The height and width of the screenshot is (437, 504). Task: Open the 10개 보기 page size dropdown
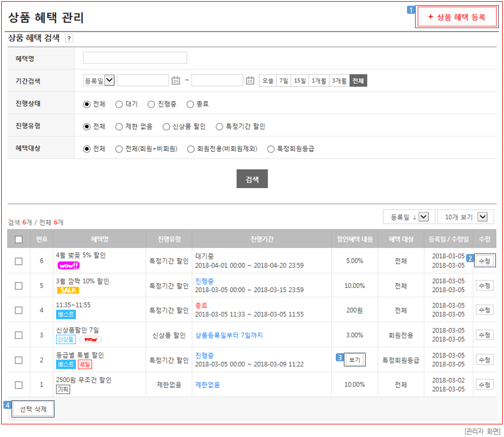click(x=466, y=217)
